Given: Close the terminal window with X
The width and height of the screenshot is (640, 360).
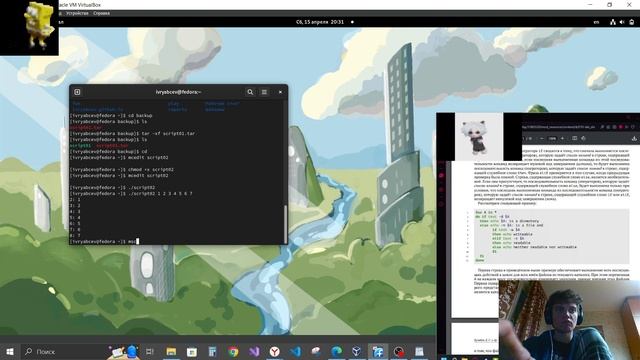Looking at the screenshot, I should (x=280, y=92).
